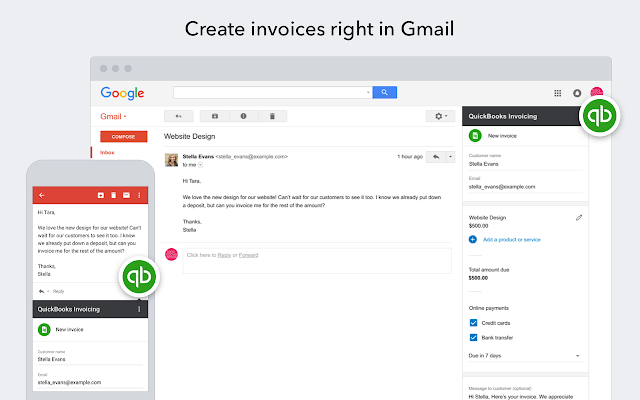This screenshot has width=640, height=400.
Task: Open the notifications bell icon
Action: coord(577,93)
